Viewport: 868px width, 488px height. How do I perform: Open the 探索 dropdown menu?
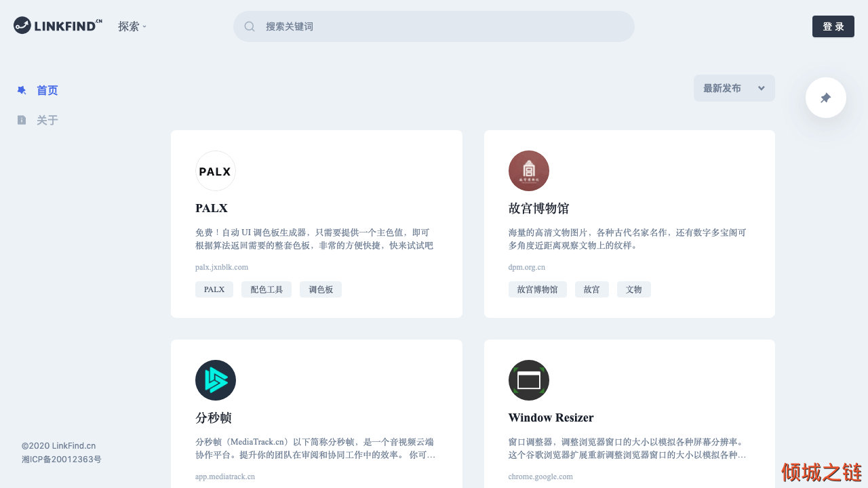point(132,26)
